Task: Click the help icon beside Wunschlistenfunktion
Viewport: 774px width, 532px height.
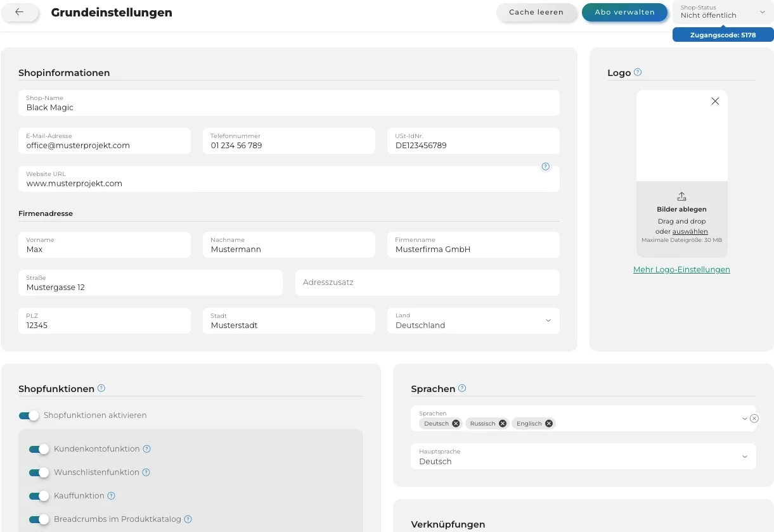Action: coord(146,472)
